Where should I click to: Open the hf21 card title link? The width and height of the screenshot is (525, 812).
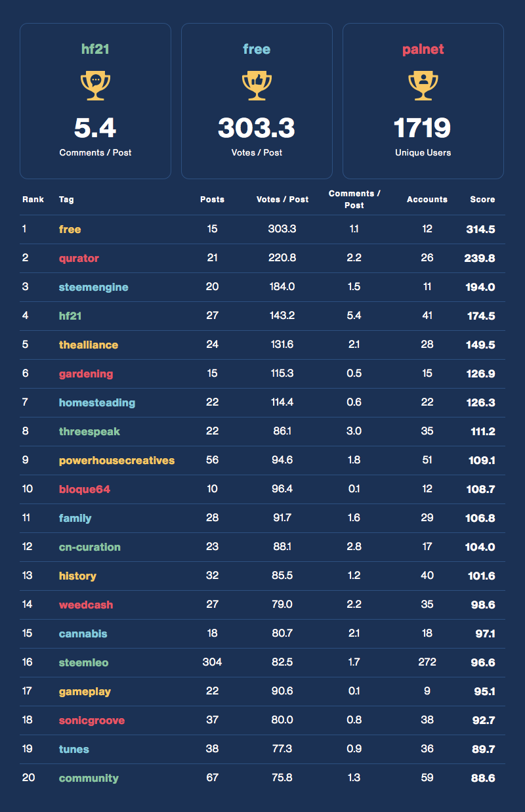tap(95, 49)
